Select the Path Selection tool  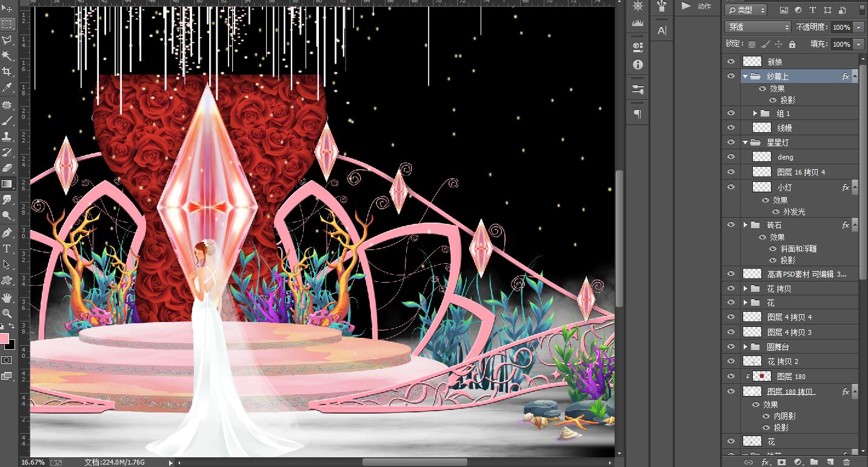(7, 264)
